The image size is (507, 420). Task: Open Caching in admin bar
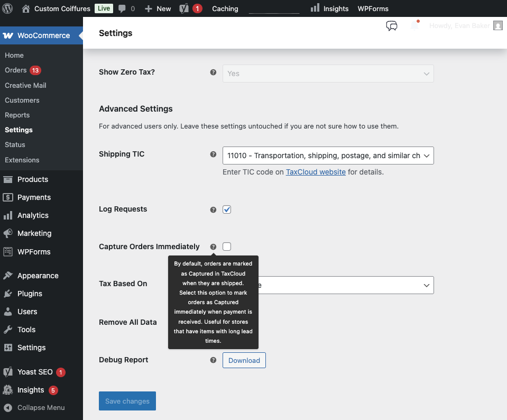(225, 9)
